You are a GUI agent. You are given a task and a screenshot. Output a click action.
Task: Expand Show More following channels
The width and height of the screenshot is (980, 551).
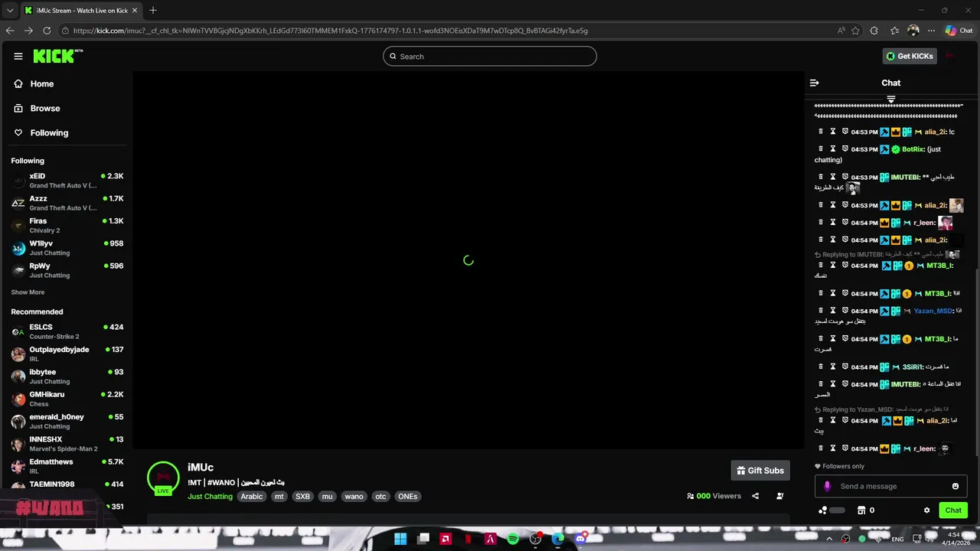tap(28, 292)
